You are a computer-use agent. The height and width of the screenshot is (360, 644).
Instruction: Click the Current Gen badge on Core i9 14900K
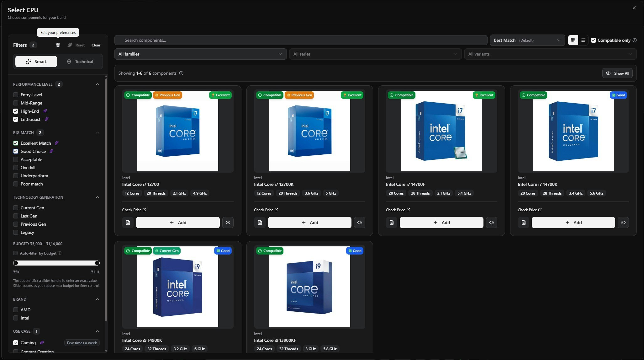(x=167, y=251)
